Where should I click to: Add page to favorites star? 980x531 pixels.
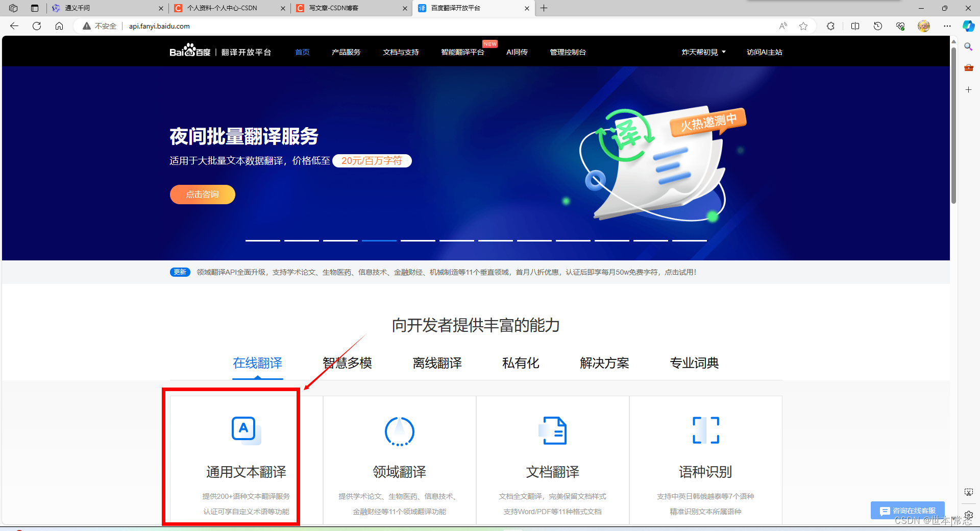(803, 26)
